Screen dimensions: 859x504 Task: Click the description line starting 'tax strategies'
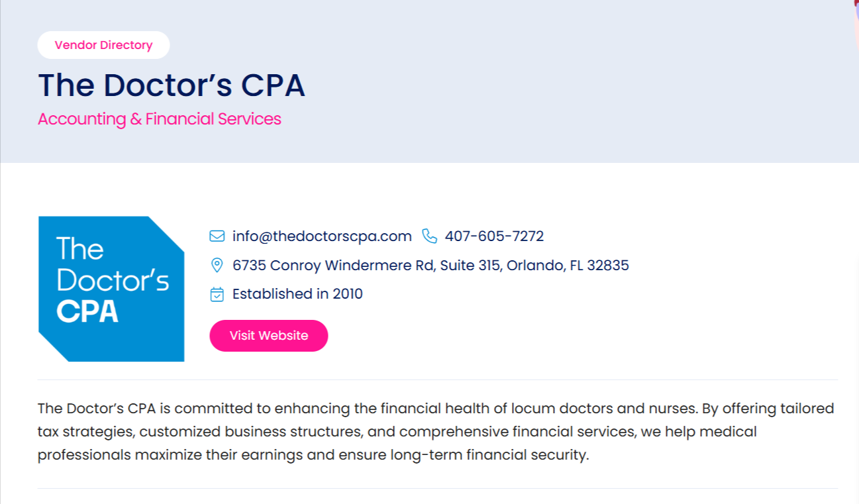tap(397, 432)
